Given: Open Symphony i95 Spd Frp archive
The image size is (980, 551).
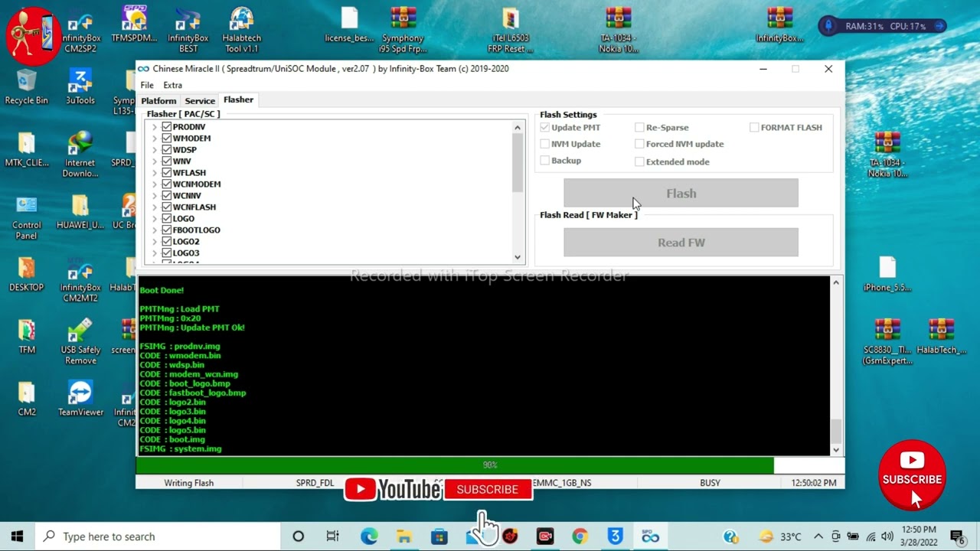Looking at the screenshot, I should pos(403,31).
